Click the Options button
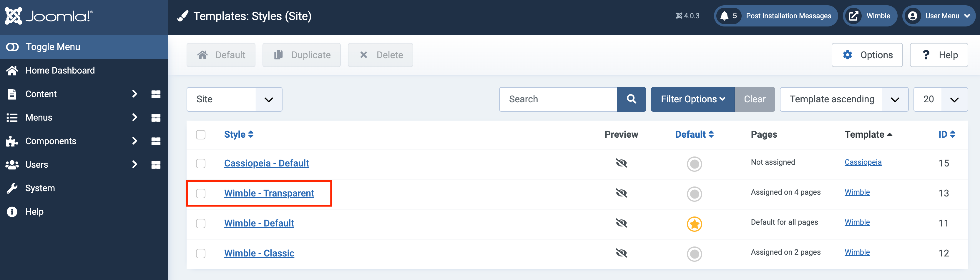 click(x=867, y=55)
